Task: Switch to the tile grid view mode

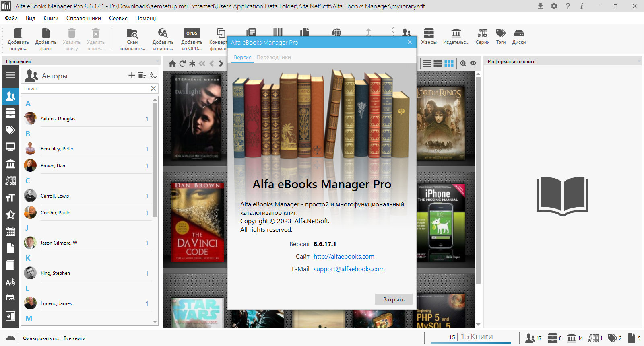Action: coord(449,64)
